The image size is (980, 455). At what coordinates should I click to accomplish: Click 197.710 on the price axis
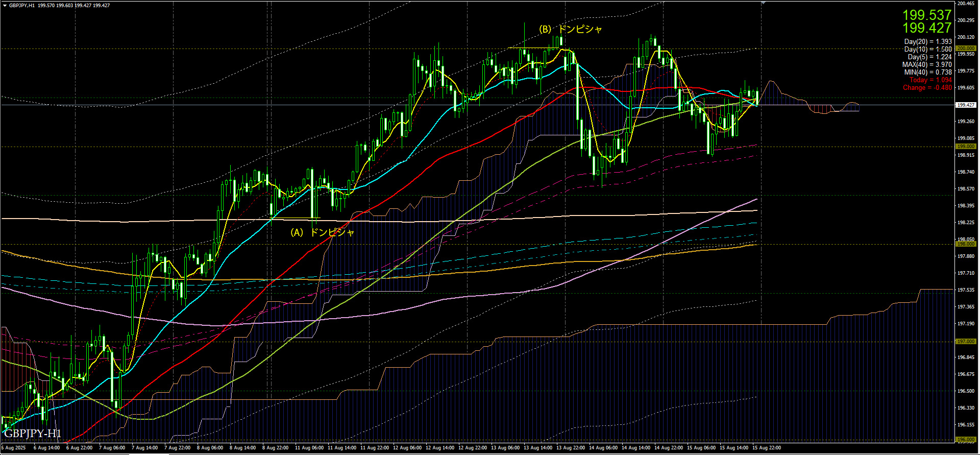pyautogui.click(x=966, y=273)
